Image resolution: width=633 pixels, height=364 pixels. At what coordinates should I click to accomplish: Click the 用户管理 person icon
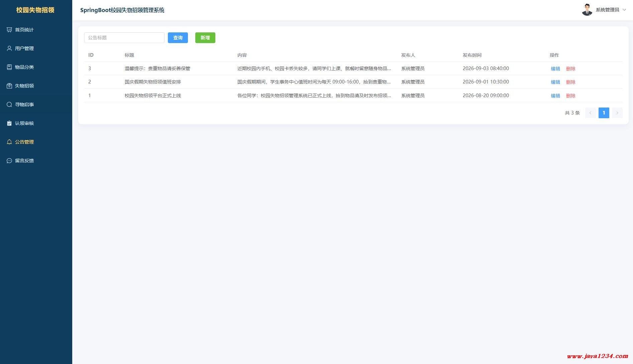click(x=9, y=48)
